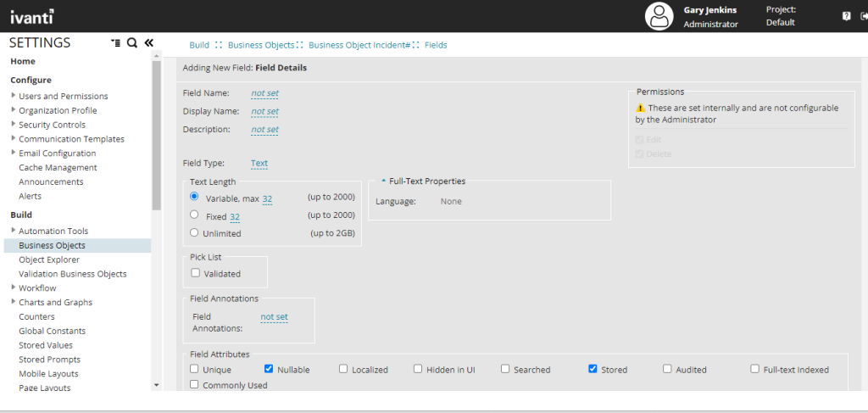868x413 pixels.
Task: Click the Project: Default label
Action: [781, 16]
